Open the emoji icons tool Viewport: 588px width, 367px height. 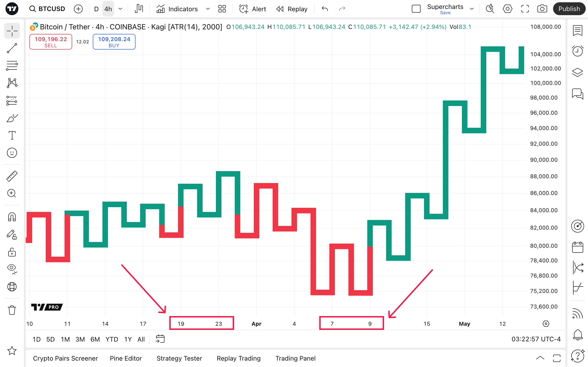coord(12,153)
